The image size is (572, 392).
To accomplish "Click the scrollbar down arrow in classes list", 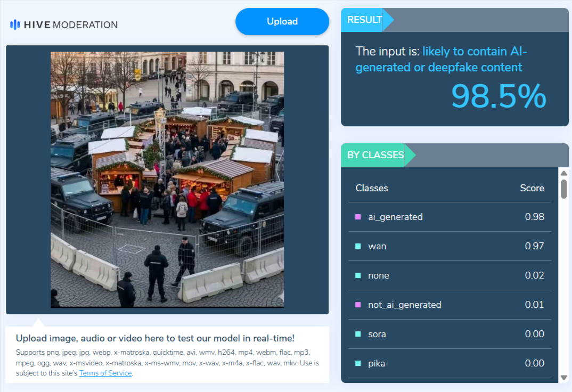I will click(563, 378).
